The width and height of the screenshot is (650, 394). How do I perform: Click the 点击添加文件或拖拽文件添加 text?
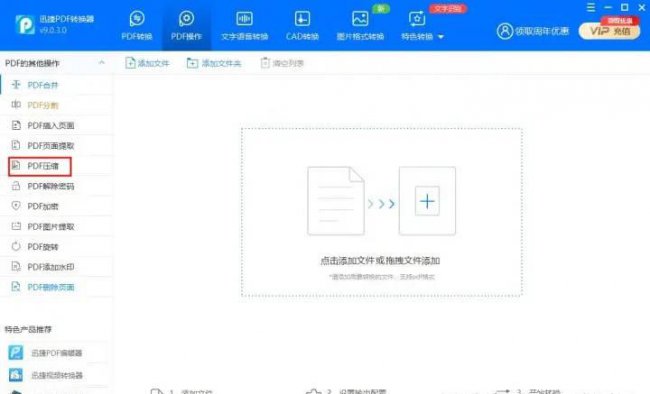[x=380, y=260]
